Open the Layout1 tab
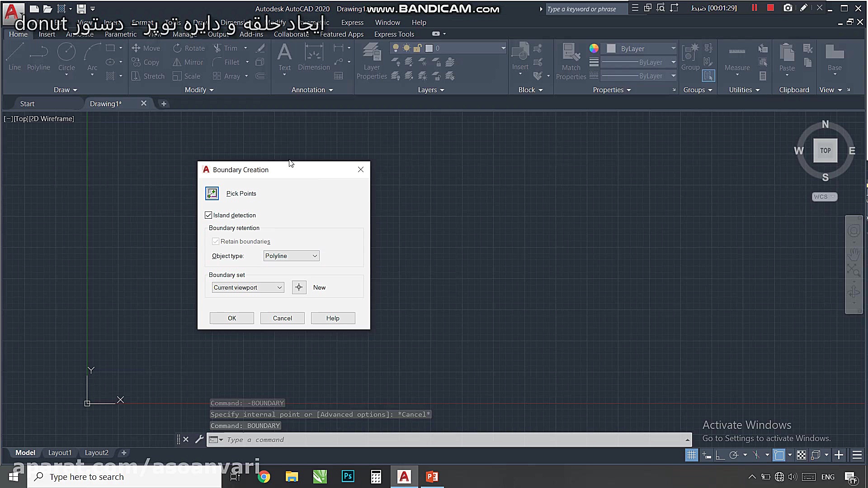The image size is (868, 488). click(x=60, y=453)
